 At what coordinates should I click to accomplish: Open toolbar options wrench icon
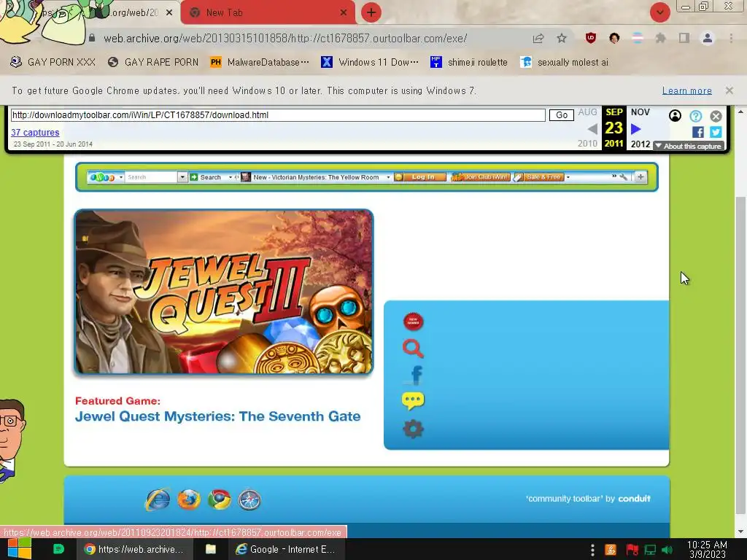click(x=624, y=177)
